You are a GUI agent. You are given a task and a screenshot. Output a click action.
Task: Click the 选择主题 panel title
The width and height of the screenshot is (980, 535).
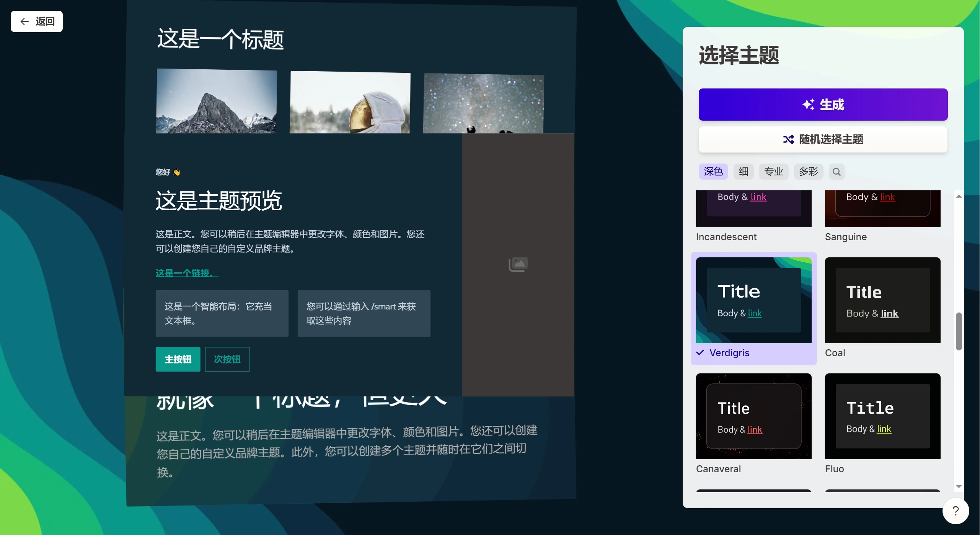click(739, 55)
